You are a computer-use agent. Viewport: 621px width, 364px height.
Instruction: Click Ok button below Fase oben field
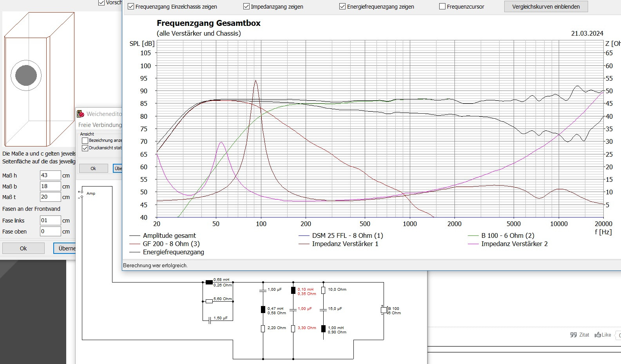tap(24, 248)
